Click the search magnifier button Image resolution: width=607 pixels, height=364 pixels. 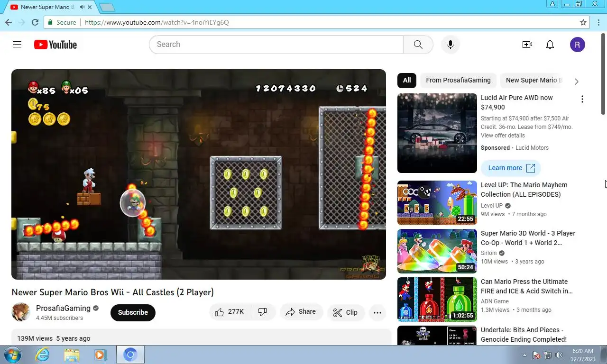[x=418, y=45]
